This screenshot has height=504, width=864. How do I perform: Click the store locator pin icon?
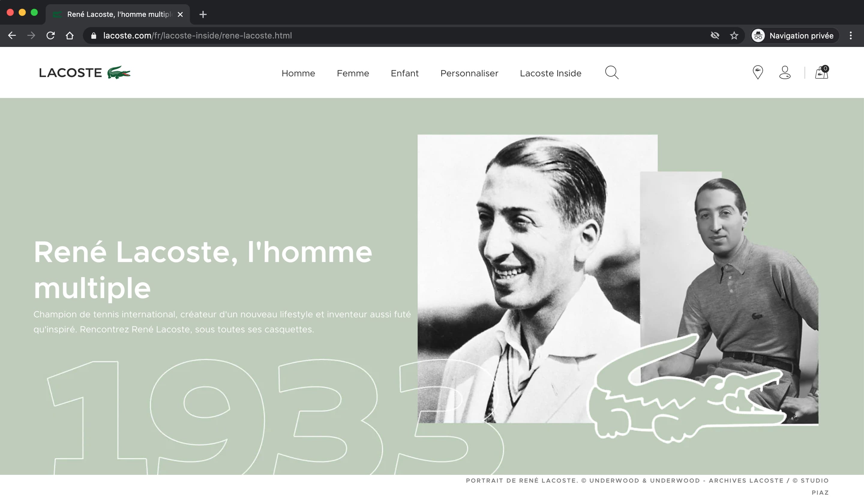[x=758, y=72]
